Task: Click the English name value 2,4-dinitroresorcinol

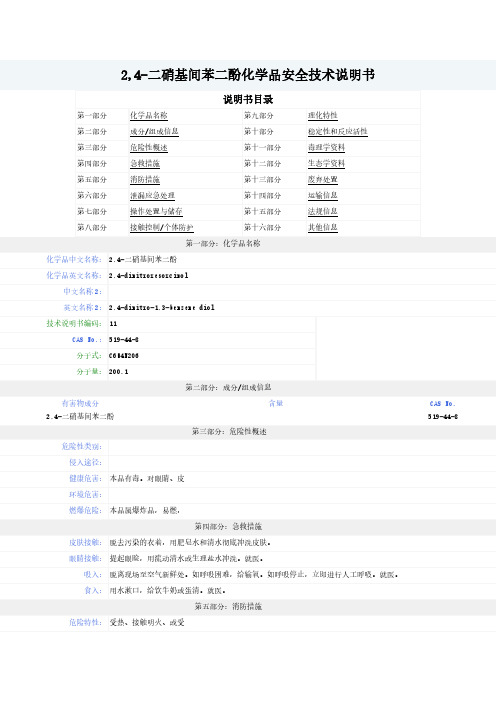Action: [149, 275]
